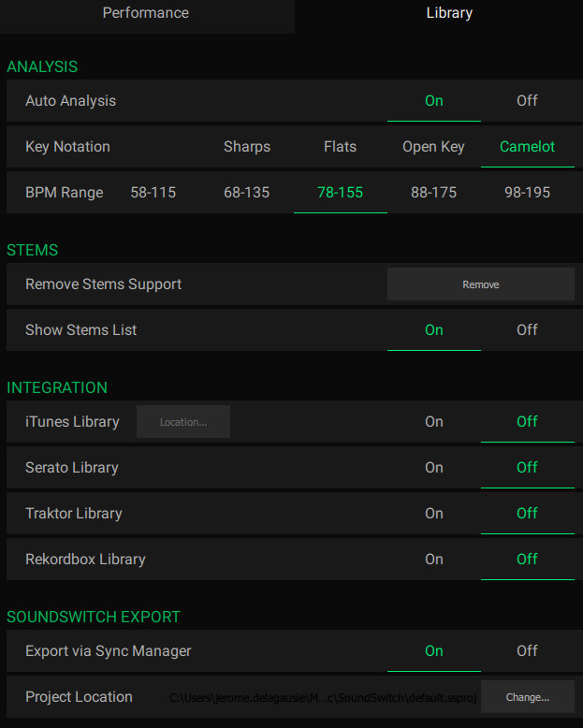Click Remove button for Stems Support
Screen dimensions: 583x728
tap(481, 284)
